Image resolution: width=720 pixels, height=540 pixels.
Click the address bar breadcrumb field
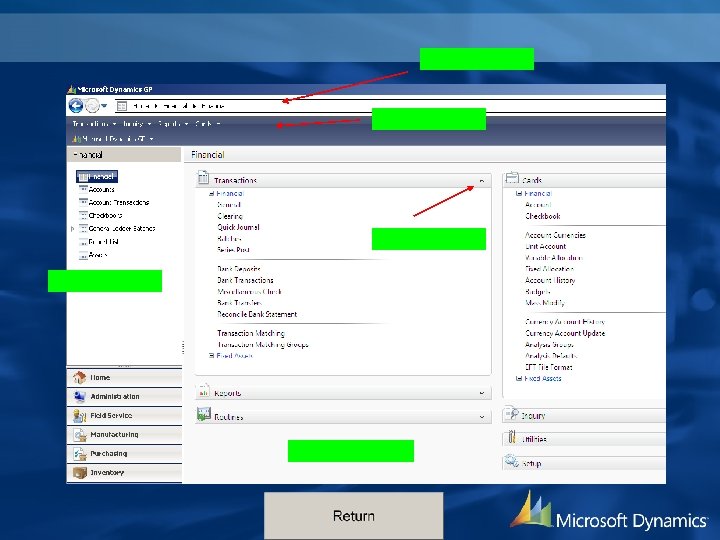390,106
